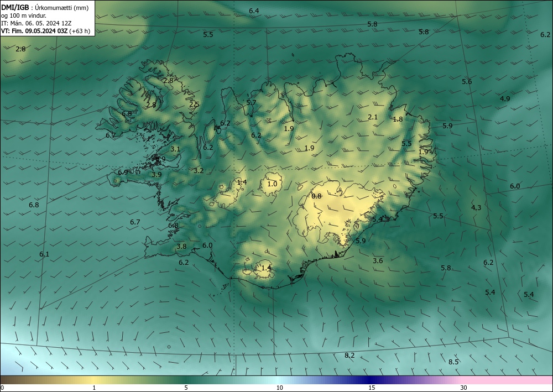Screen dimensions: 553x392
Task: Click the 5.7 value in north Iceland
Action: (x=251, y=103)
